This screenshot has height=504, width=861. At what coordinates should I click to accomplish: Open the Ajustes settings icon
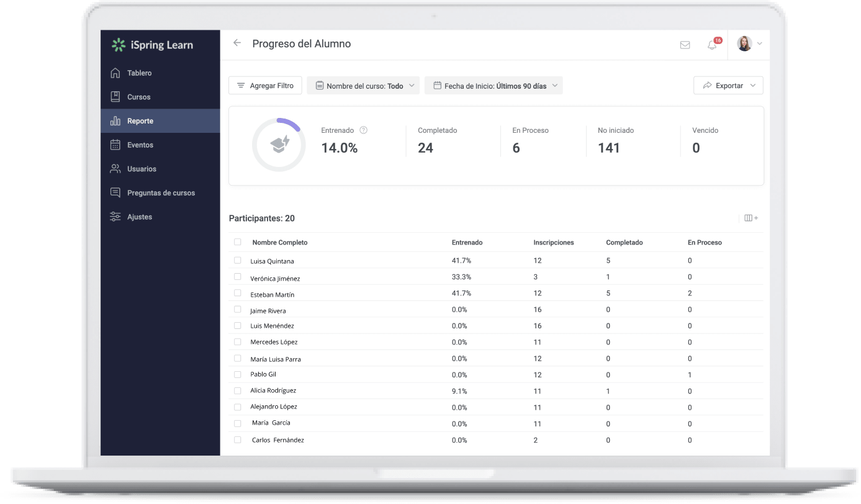click(115, 216)
